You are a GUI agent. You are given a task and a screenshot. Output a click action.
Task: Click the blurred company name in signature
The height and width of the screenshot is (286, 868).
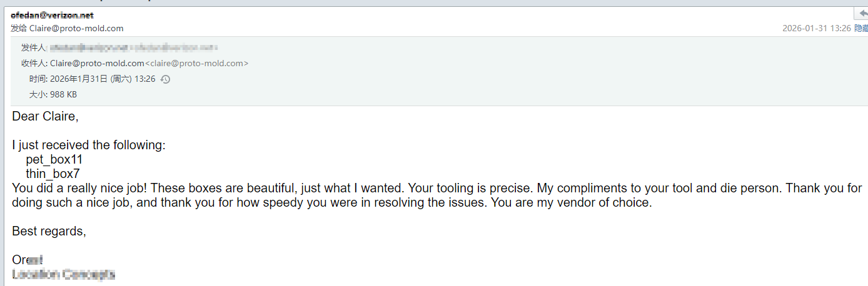coord(63,274)
